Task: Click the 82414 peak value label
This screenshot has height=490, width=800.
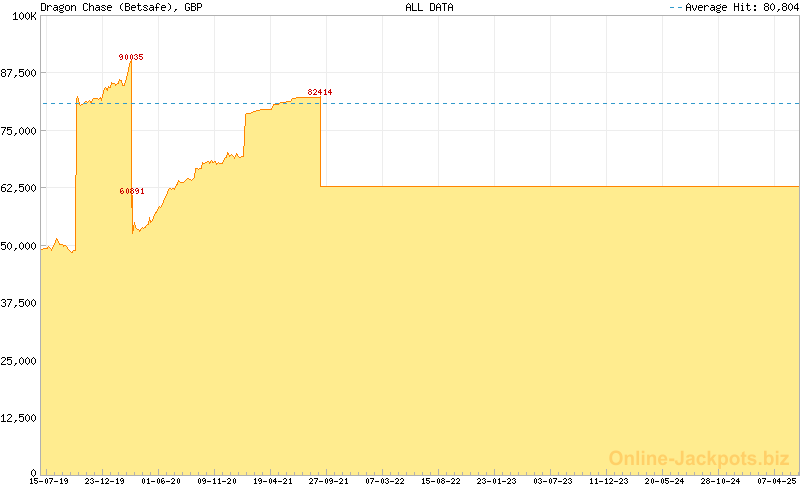Action: (x=320, y=92)
